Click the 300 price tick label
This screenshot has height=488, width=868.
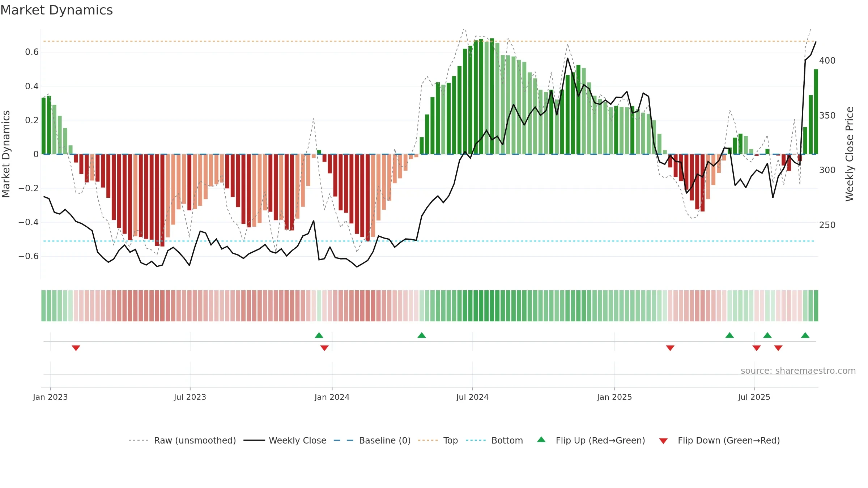[x=827, y=170]
